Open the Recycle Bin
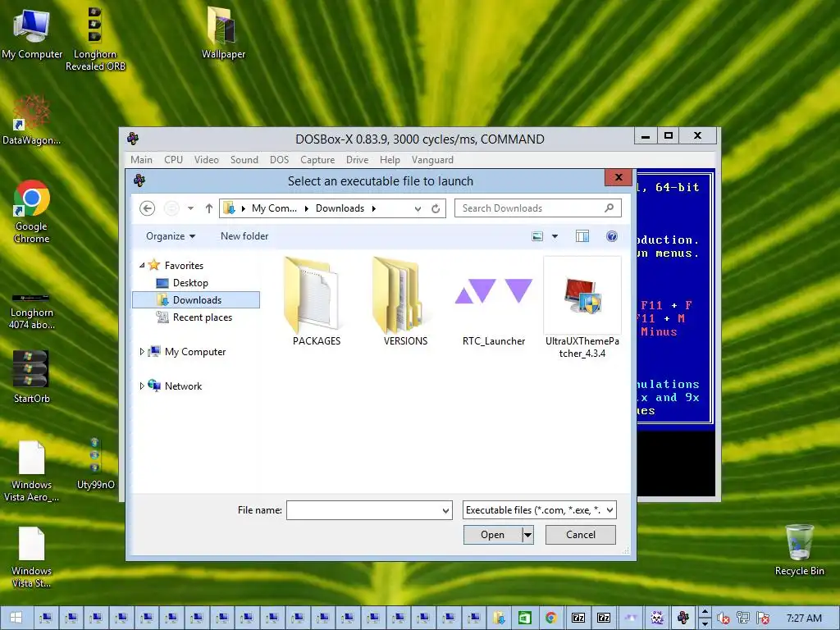This screenshot has height=630, width=840. tap(799, 550)
